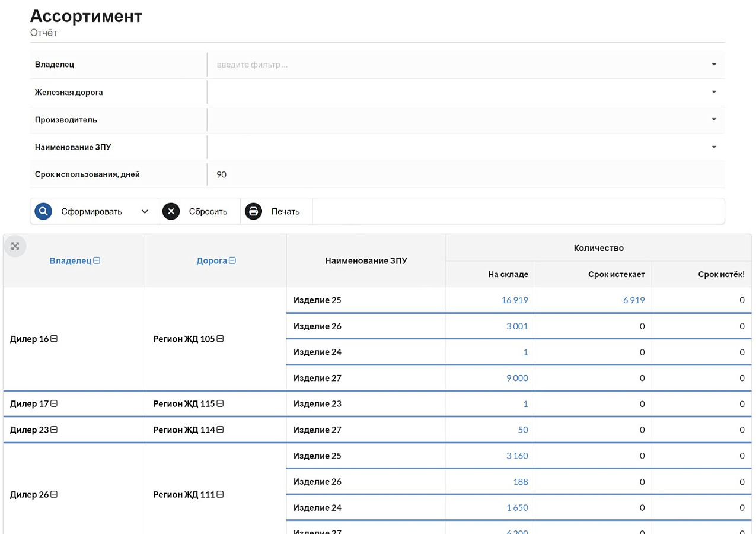This screenshot has width=756, height=534.
Task: Click the Наименование ЗПУ table column header
Action: [x=366, y=260]
